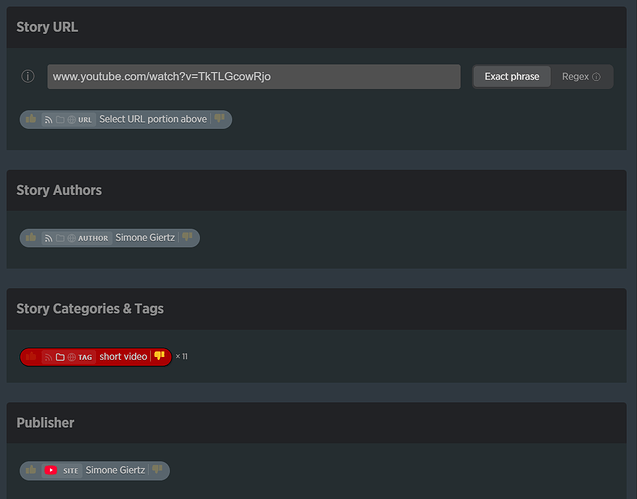Click the 'short video' tag label

123,357
